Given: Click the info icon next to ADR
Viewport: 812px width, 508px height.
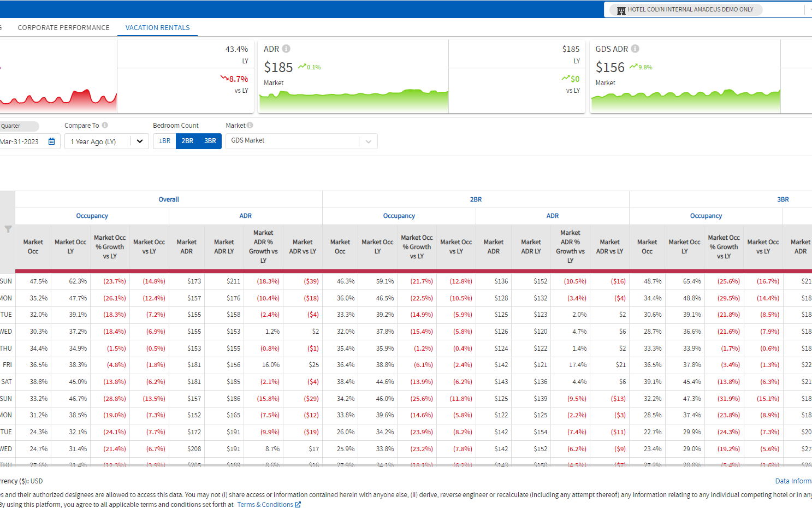Looking at the screenshot, I should point(286,49).
